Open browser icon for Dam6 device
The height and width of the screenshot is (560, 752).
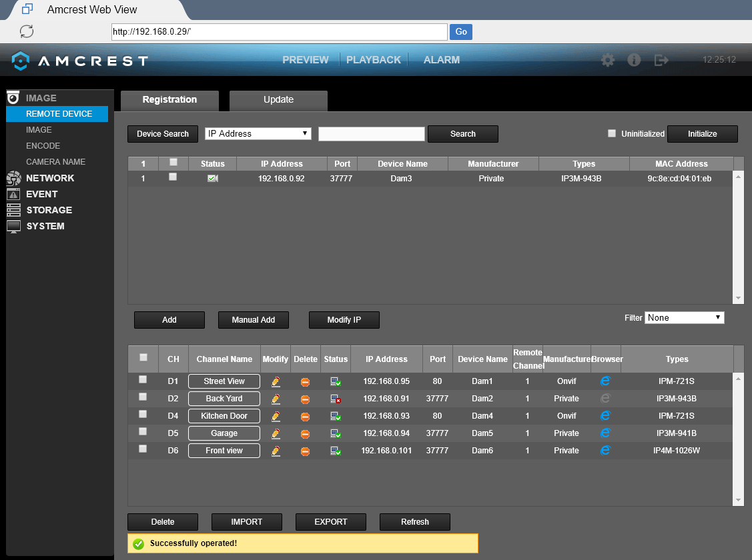pyautogui.click(x=605, y=450)
